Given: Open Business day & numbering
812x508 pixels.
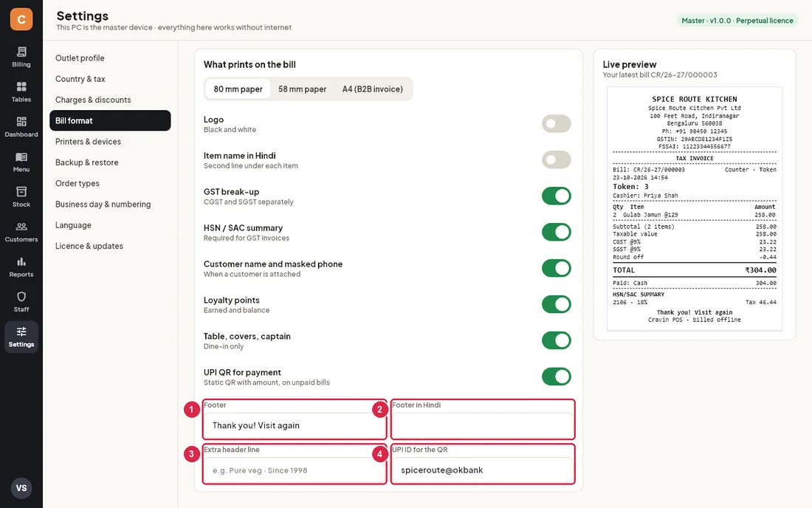Looking at the screenshot, I should tap(110, 205).
